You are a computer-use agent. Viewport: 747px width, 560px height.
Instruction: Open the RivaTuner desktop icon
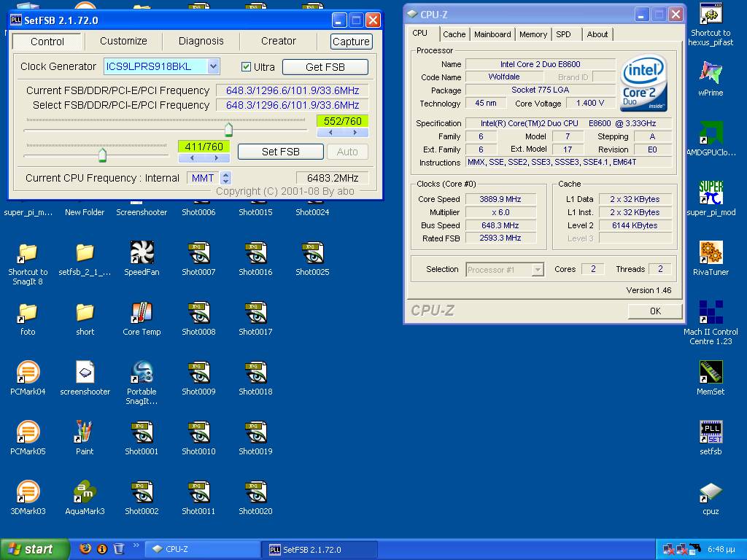(711, 252)
